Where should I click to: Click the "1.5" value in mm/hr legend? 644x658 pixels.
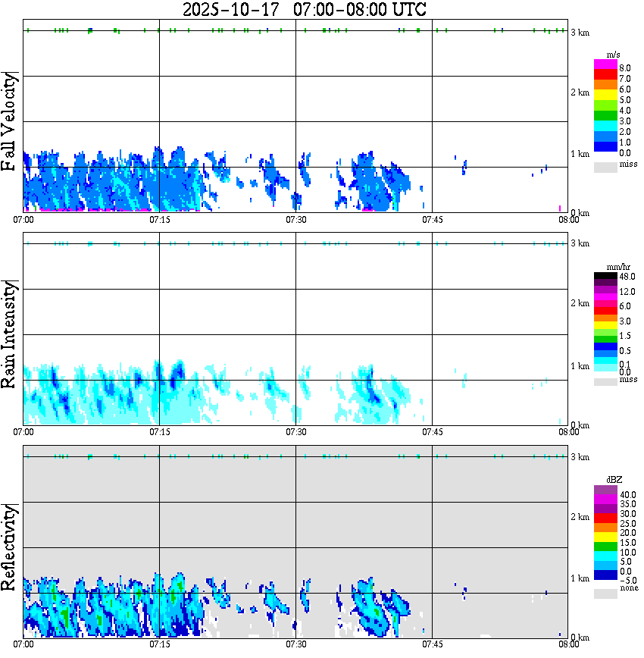625,335
